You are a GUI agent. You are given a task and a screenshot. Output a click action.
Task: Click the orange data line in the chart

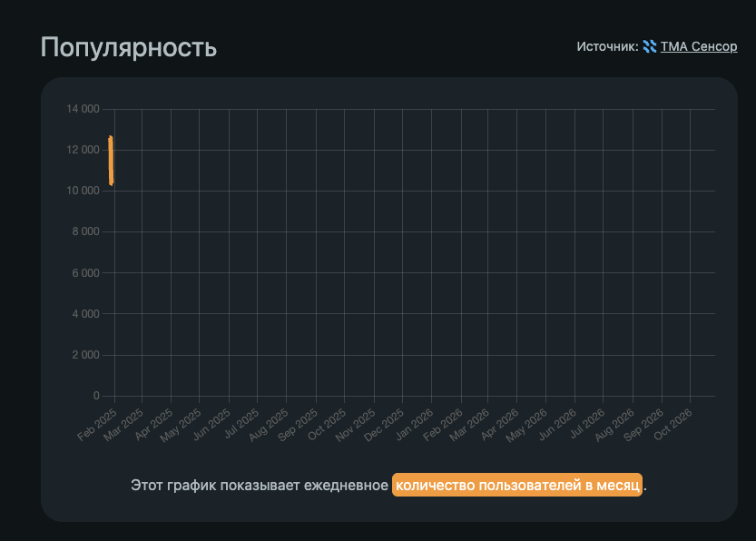[x=111, y=161]
